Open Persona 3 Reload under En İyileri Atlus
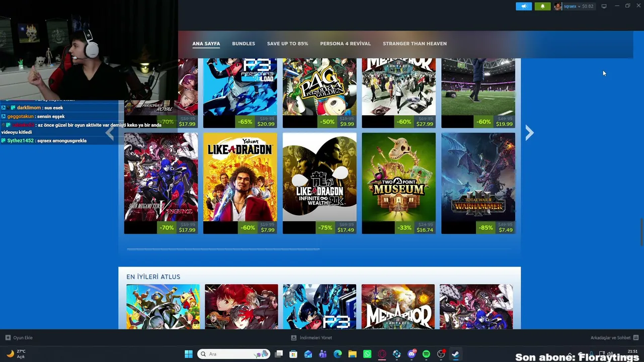 tap(319, 307)
